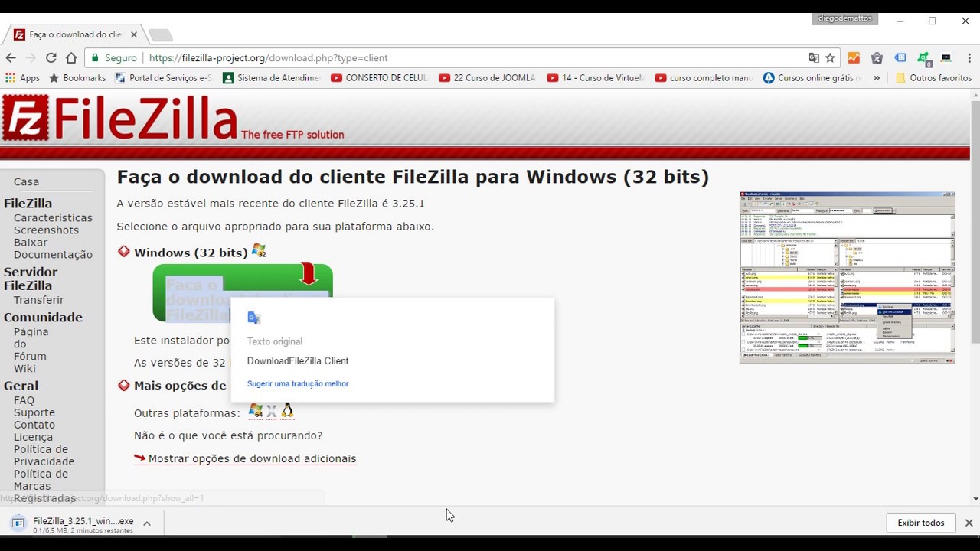The width and height of the screenshot is (980, 551).
Task: Open Screenshots sidebar link
Action: (x=46, y=230)
